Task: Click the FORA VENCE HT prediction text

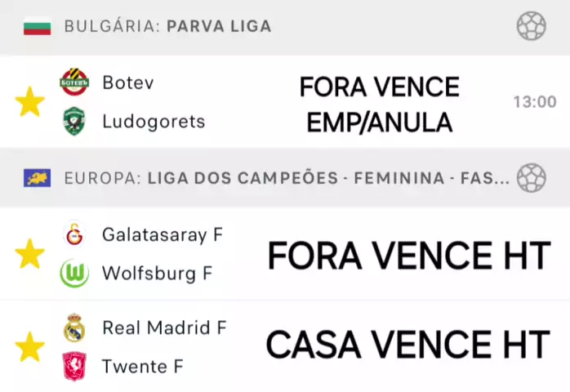Action: click(x=408, y=256)
